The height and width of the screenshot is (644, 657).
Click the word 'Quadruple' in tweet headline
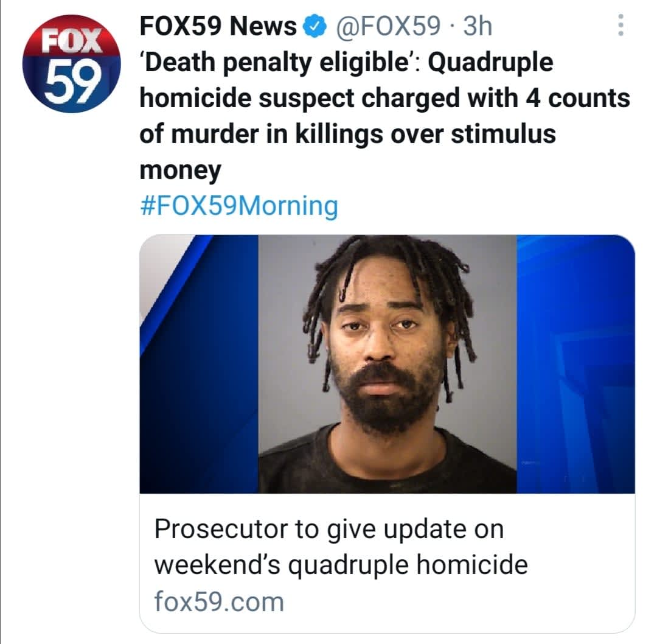[x=490, y=63]
